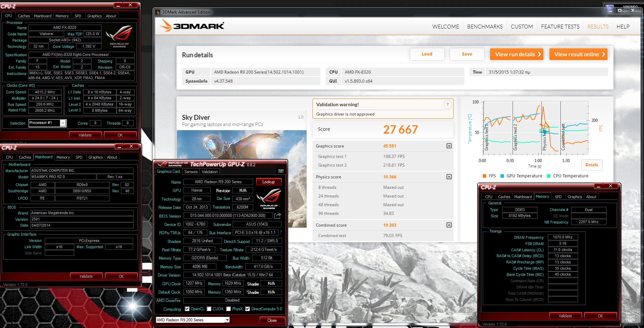
Task: Click the Graphics driver is not approved message
Action: coord(345,114)
